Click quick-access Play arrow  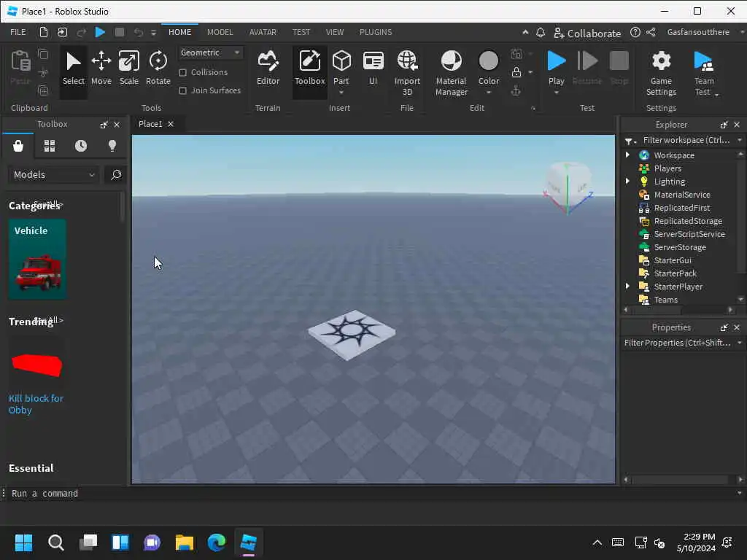coord(100,32)
